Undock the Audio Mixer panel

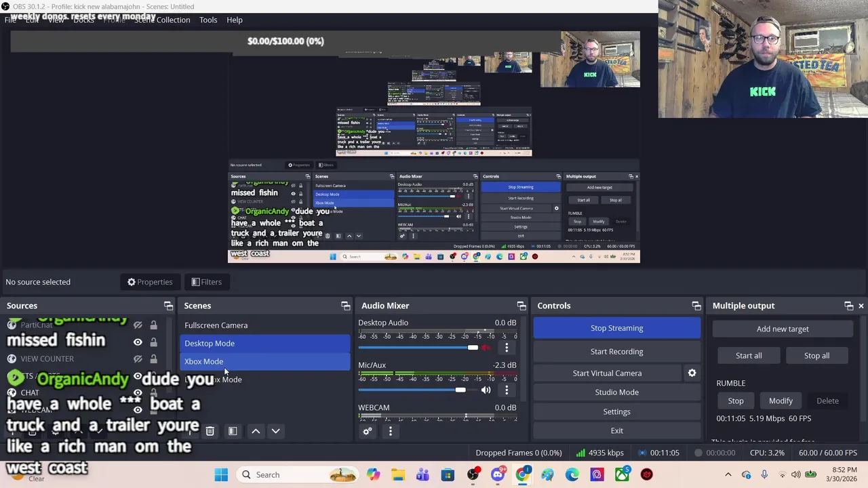point(521,306)
